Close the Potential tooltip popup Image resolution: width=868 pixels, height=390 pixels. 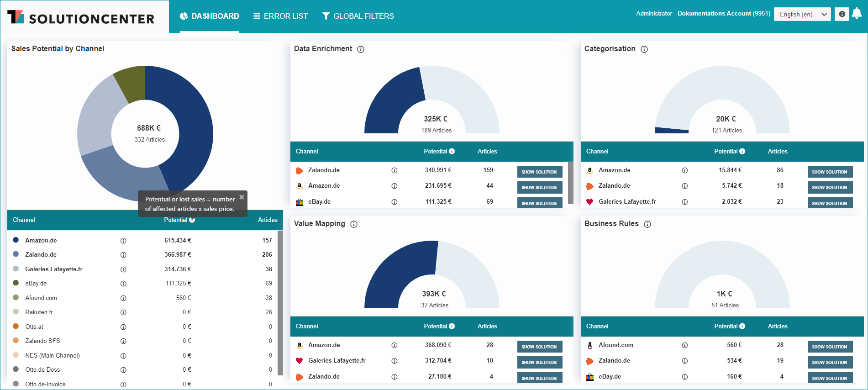[242, 197]
